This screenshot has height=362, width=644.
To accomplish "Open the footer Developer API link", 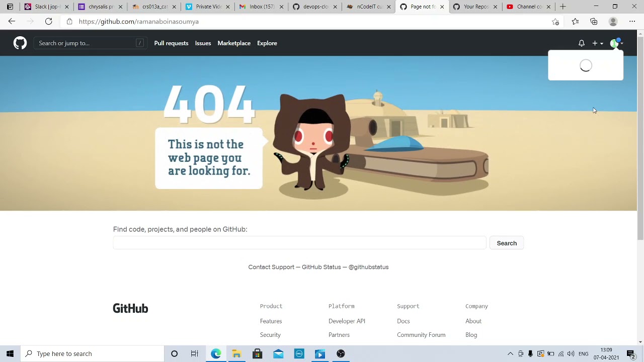I will coord(347,321).
